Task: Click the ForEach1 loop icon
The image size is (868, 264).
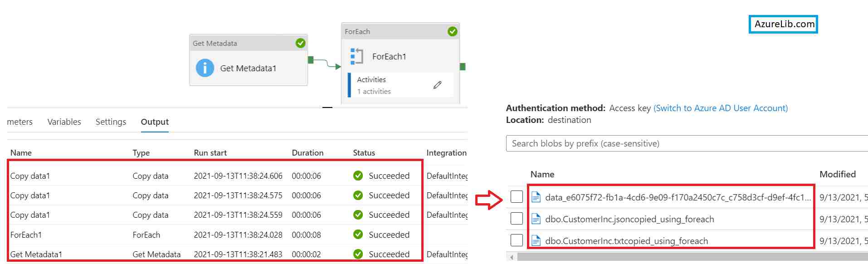Action: (357, 56)
